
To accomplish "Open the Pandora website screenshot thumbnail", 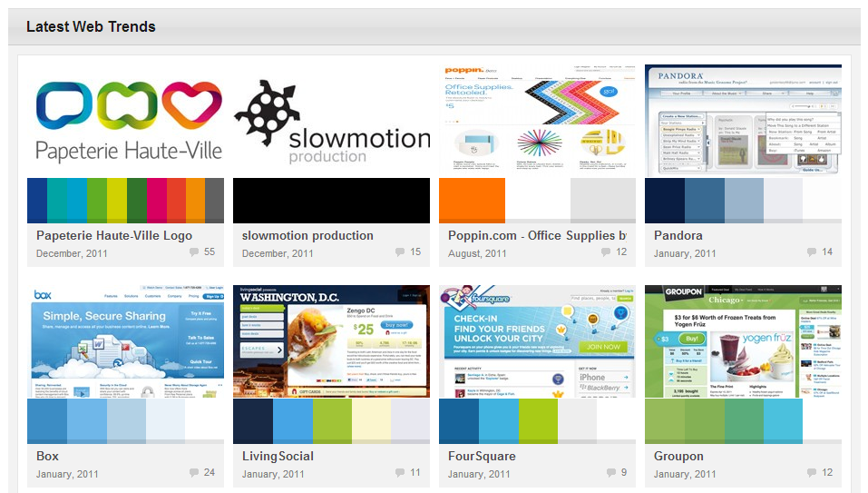I will (743, 120).
